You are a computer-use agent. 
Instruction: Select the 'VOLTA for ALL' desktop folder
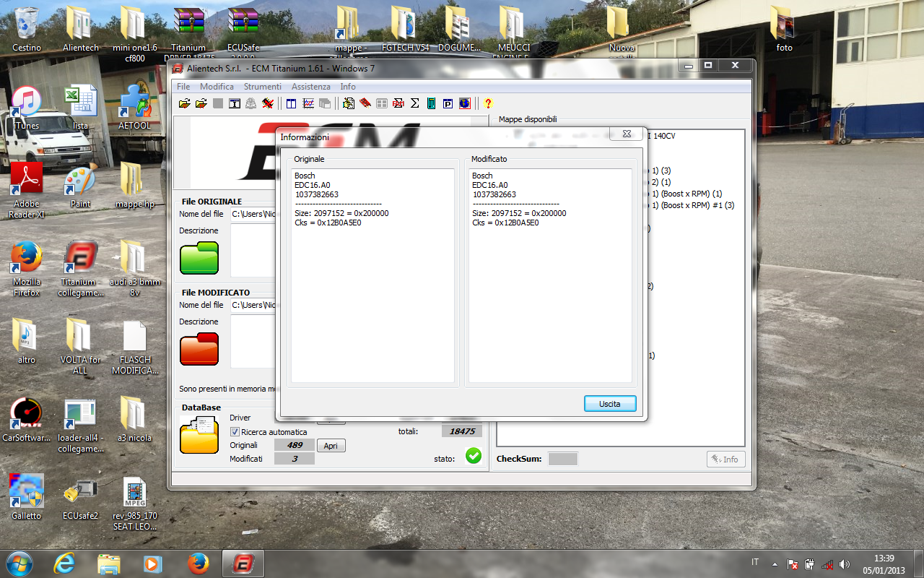[81, 345]
